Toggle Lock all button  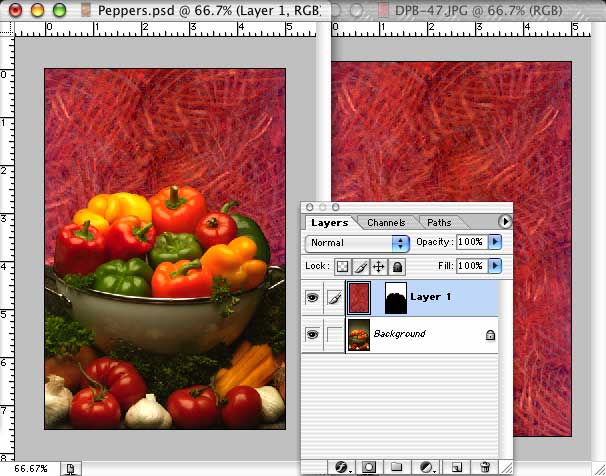(x=397, y=266)
